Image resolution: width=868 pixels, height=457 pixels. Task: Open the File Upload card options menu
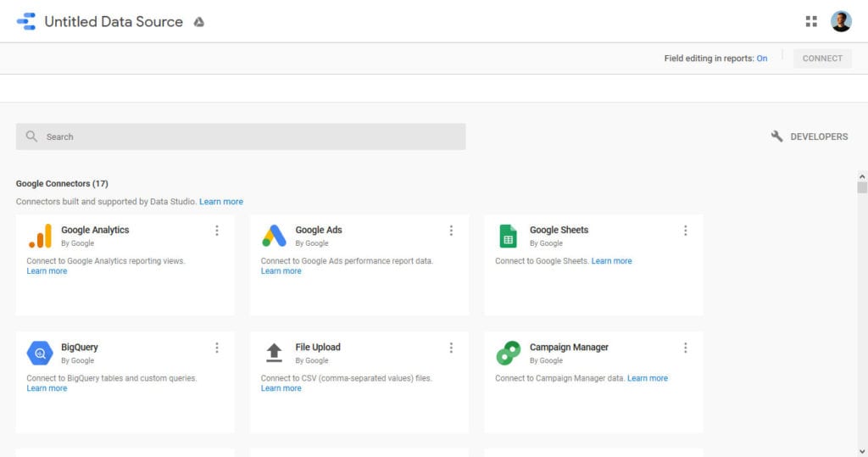coord(451,348)
